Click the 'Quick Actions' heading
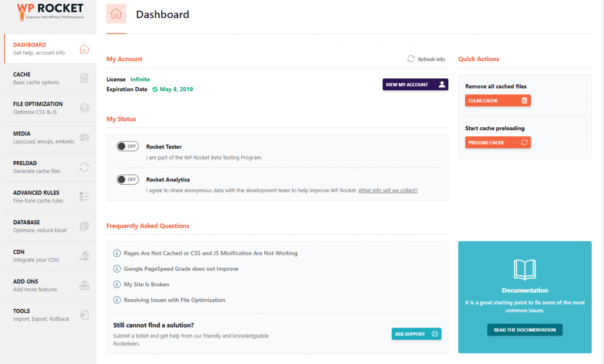Viewport: 604px width, 364px height. click(x=478, y=59)
